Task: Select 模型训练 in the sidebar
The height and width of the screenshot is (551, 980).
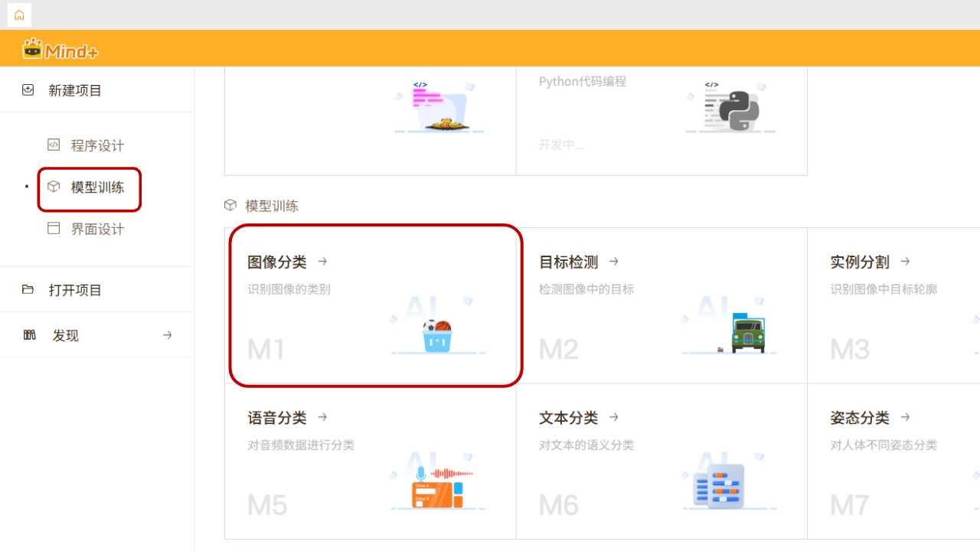Action: click(97, 187)
